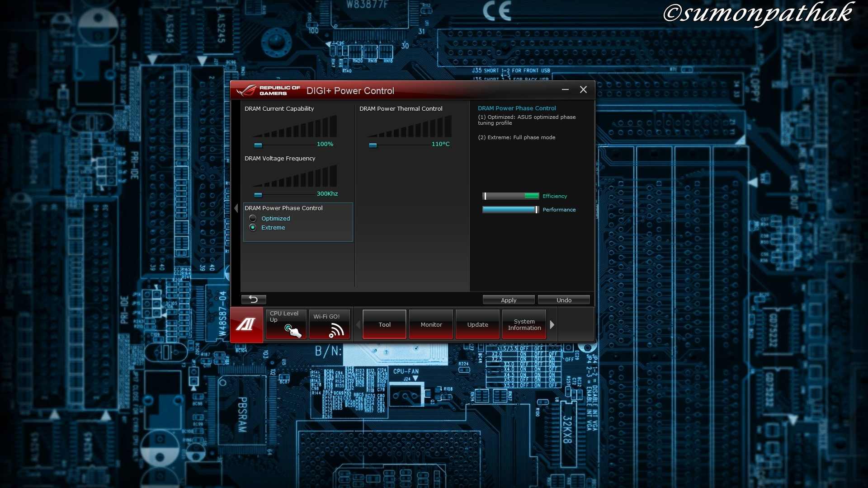868x488 pixels.
Task: Expand the left side panel arrow
Action: coord(236,208)
